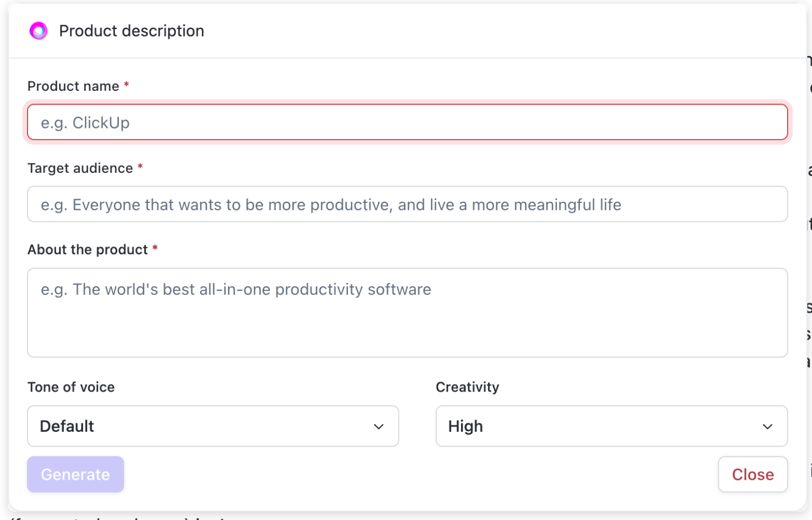The height and width of the screenshot is (520, 812).
Task: Click the Generate button
Action: (75, 474)
